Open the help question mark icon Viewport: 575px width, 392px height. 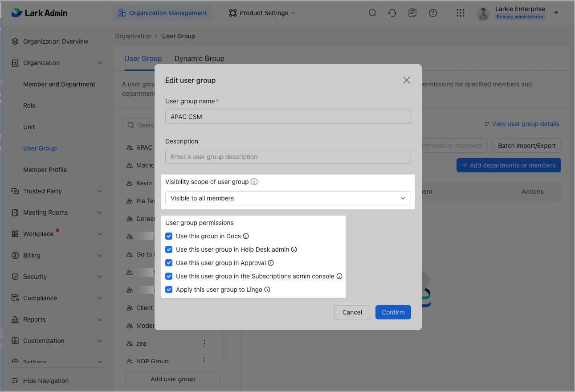432,13
